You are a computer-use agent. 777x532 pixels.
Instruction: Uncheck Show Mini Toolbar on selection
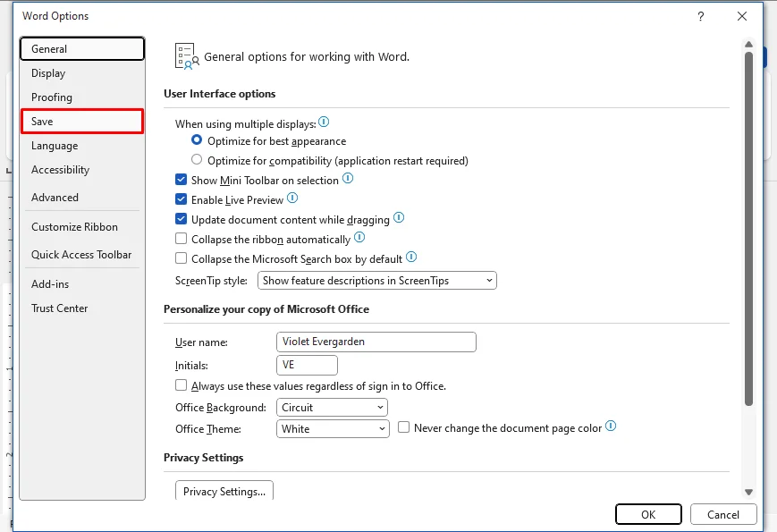click(x=181, y=180)
